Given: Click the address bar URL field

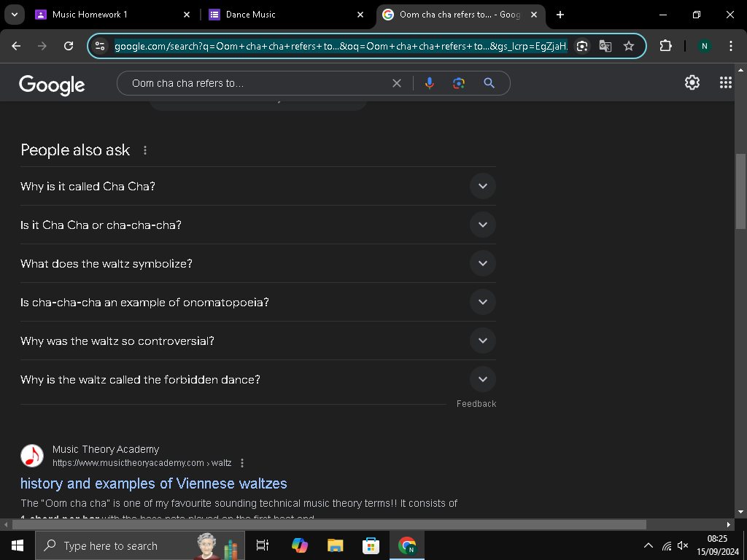Looking at the screenshot, I should (341, 46).
